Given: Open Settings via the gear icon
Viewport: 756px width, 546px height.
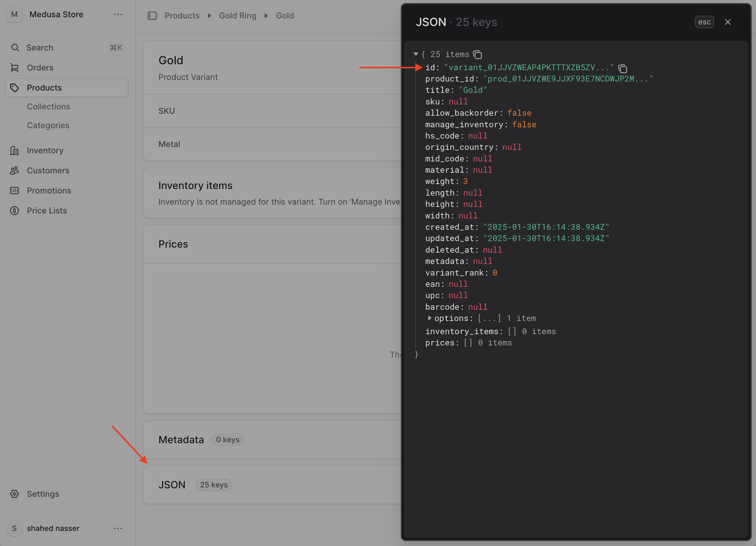Looking at the screenshot, I should tap(15, 494).
